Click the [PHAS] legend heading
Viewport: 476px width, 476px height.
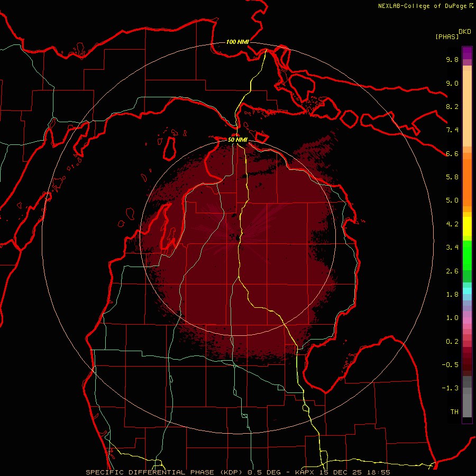447,36
